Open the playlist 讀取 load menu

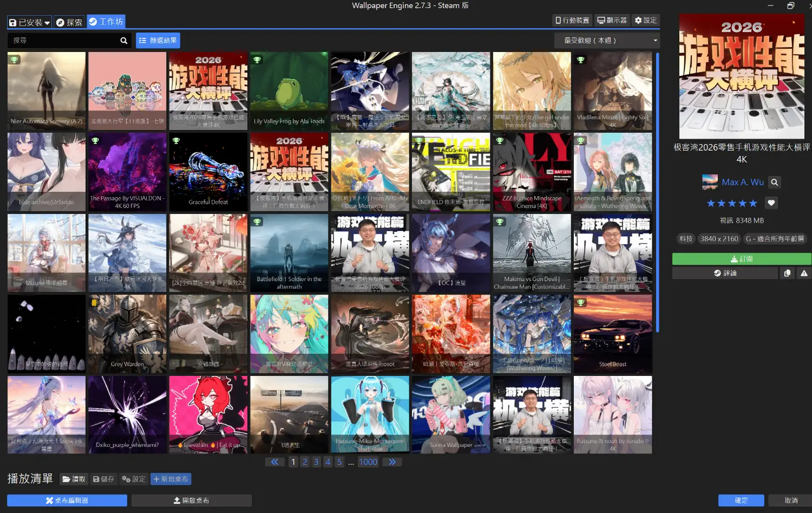coord(74,479)
